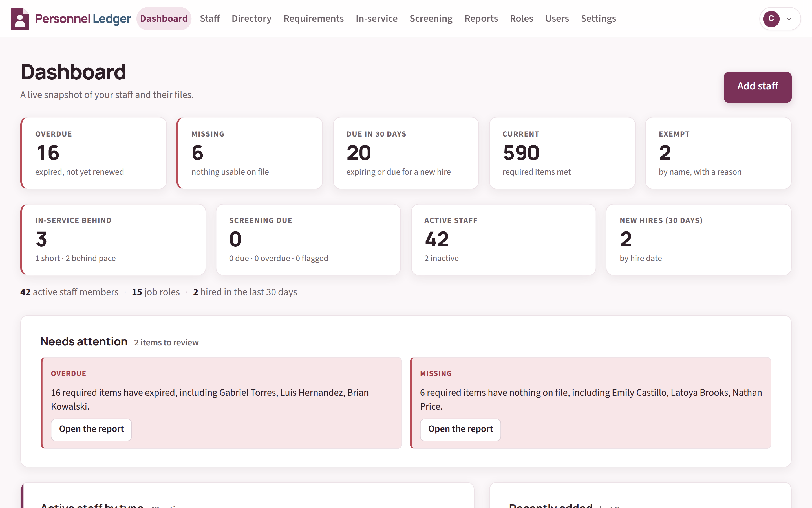812x508 pixels.
Task: Open the Due in 30 days card
Action: tap(406, 153)
